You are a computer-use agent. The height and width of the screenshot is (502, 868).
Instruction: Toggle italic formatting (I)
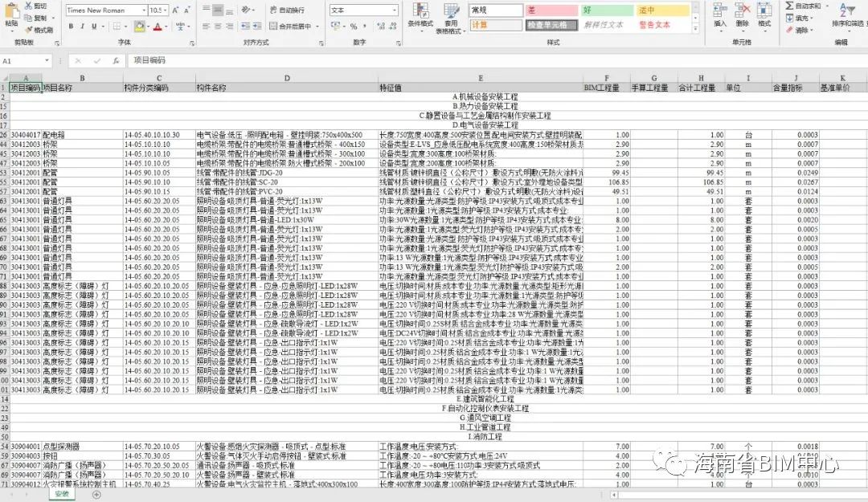[83, 26]
